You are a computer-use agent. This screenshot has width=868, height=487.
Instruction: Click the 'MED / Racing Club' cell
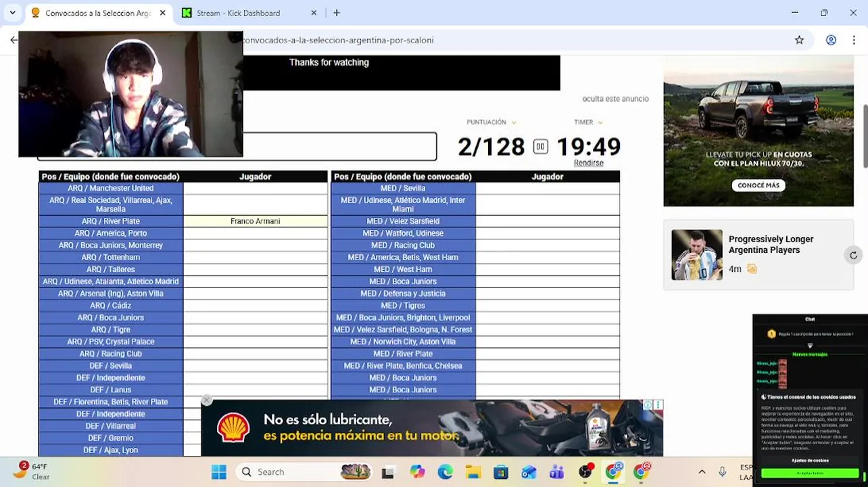coord(403,246)
